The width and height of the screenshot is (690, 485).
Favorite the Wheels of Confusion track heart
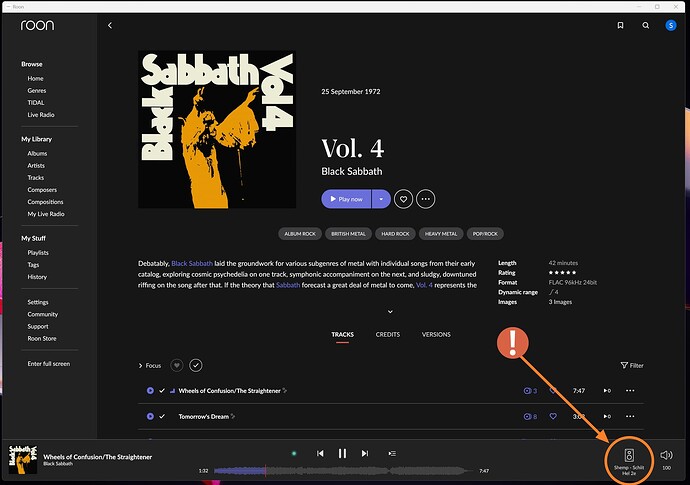tap(553, 390)
